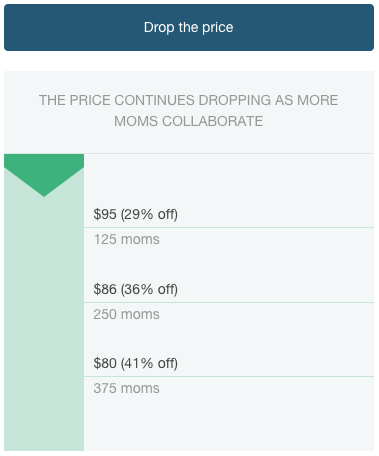Click the 29% off discount text
The width and height of the screenshot is (379, 456).
click(149, 214)
